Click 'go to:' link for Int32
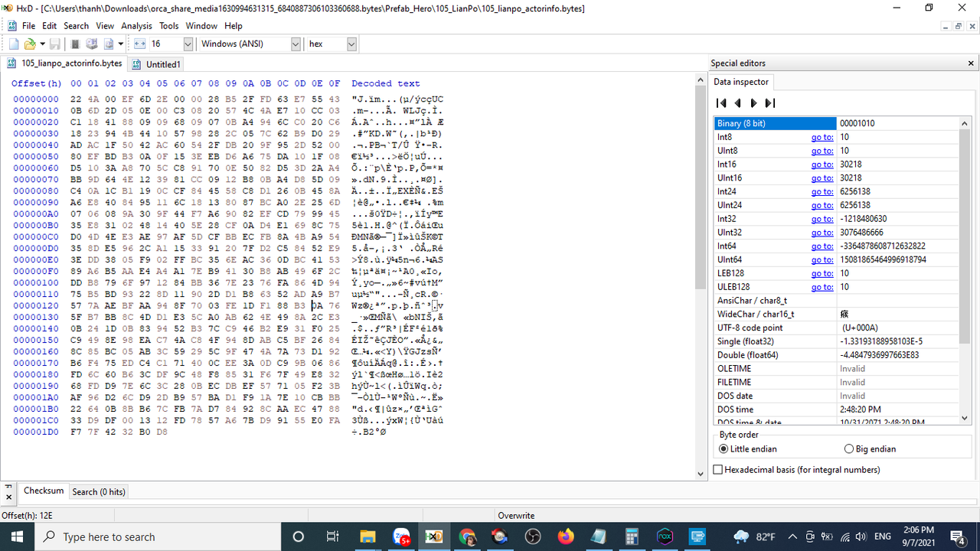980x551 pixels. coord(822,219)
